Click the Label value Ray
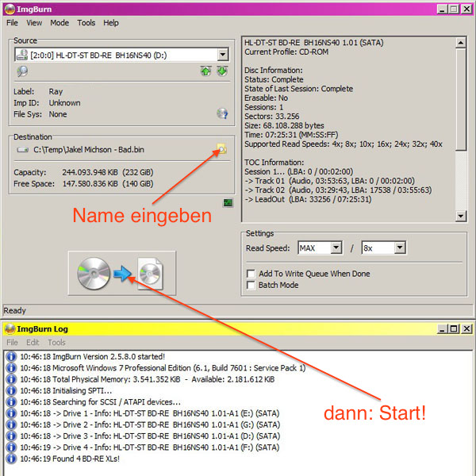Screen dimensions: 476x476 pos(56,91)
